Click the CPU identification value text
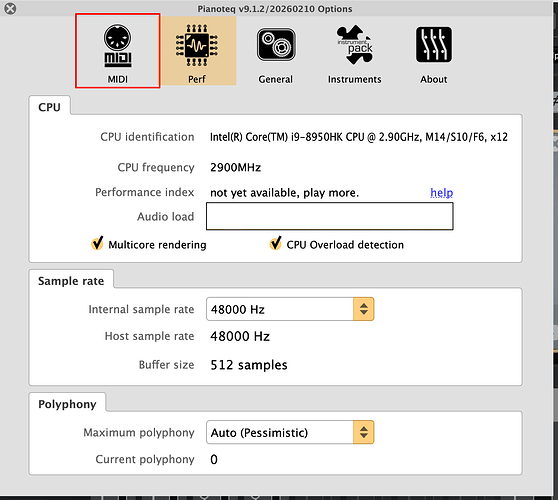Image resolution: width=558 pixels, height=500 pixels. (359, 137)
